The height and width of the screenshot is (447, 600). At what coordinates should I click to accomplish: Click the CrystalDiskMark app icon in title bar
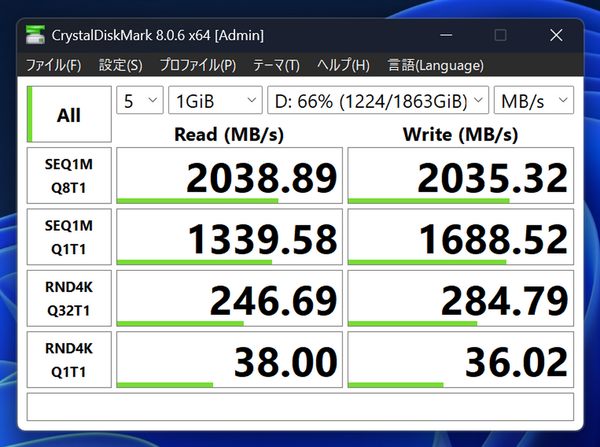pos(35,35)
